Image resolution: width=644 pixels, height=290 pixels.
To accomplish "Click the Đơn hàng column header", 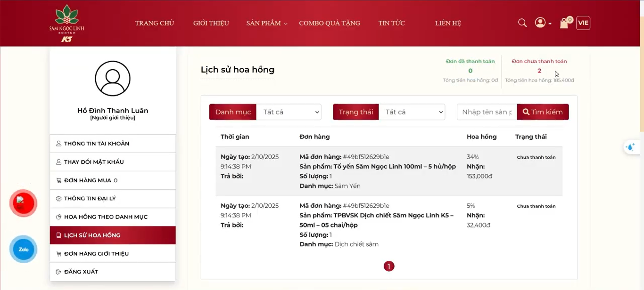I will tap(314, 137).
